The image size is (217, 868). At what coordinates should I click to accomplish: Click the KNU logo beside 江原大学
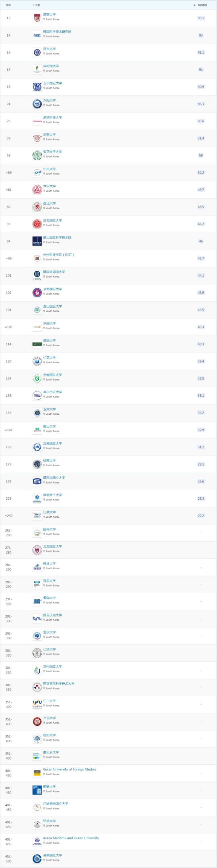point(37,516)
